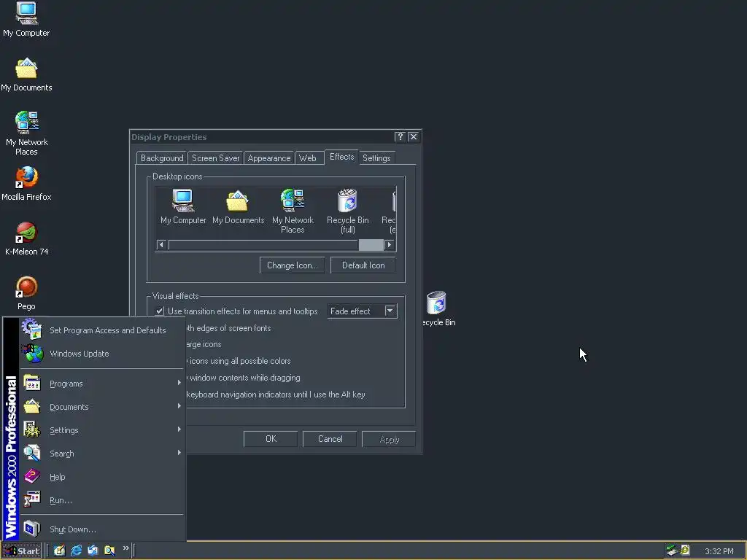Pick My Network Places in Desktop icons list
Viewport: 747px width, 560px height.
tap(293, 211)
